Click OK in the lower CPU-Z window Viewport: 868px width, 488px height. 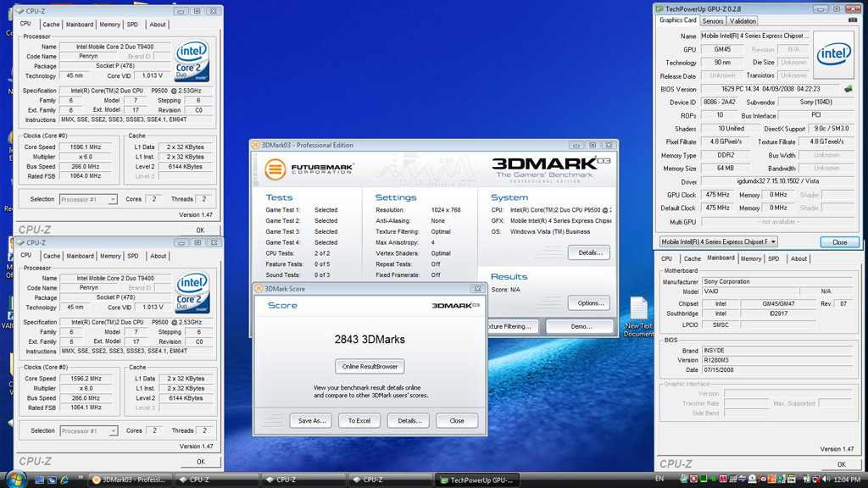(201, 462)
